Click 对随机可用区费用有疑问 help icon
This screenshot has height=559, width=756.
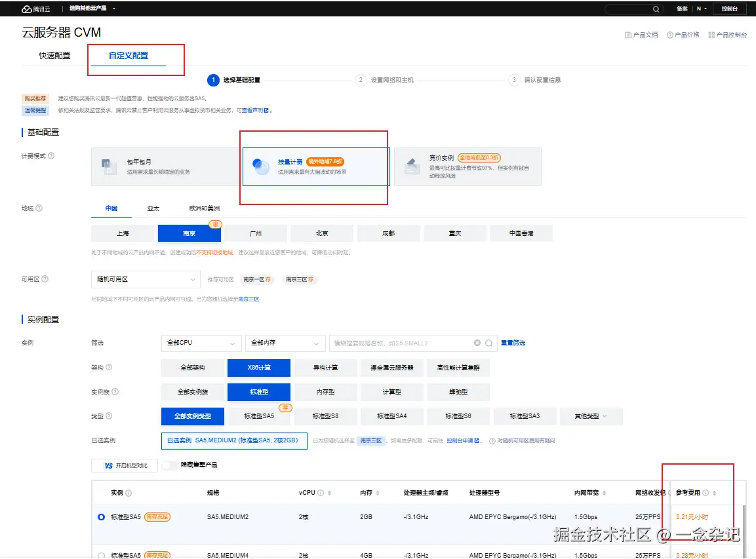pyautogui.click(x=492, y=441)
